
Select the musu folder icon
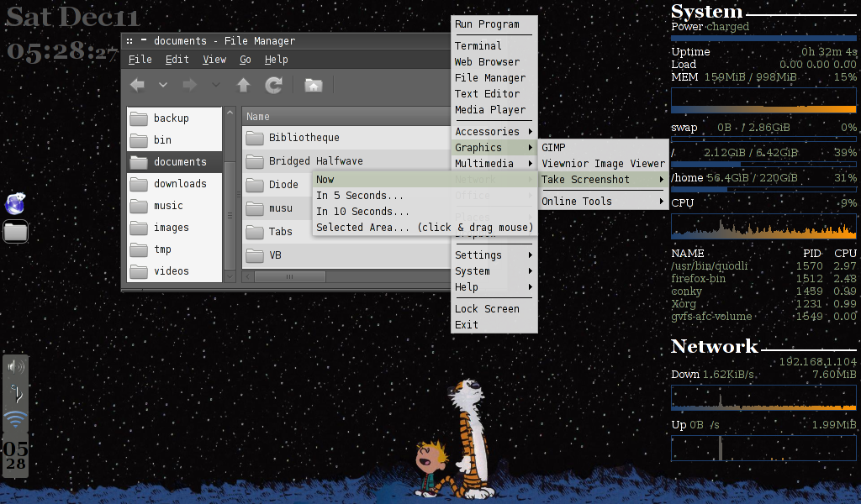click(255, 208)
